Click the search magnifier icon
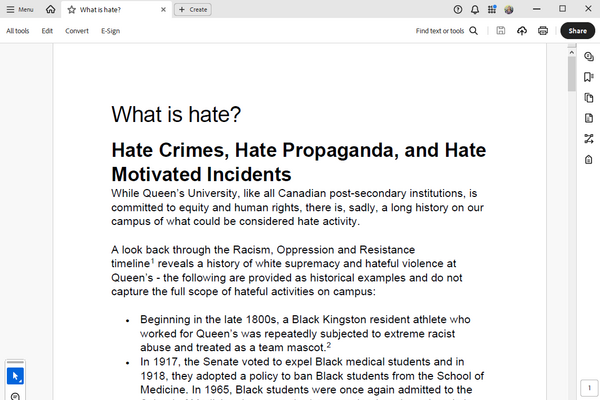Screen dimensions: 600x400 [x=474, y=31]
